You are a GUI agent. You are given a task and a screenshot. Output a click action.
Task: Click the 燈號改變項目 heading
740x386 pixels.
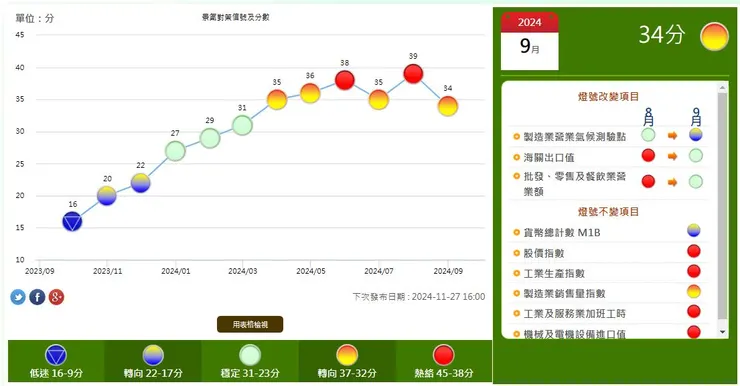click(x=608, y=97)
